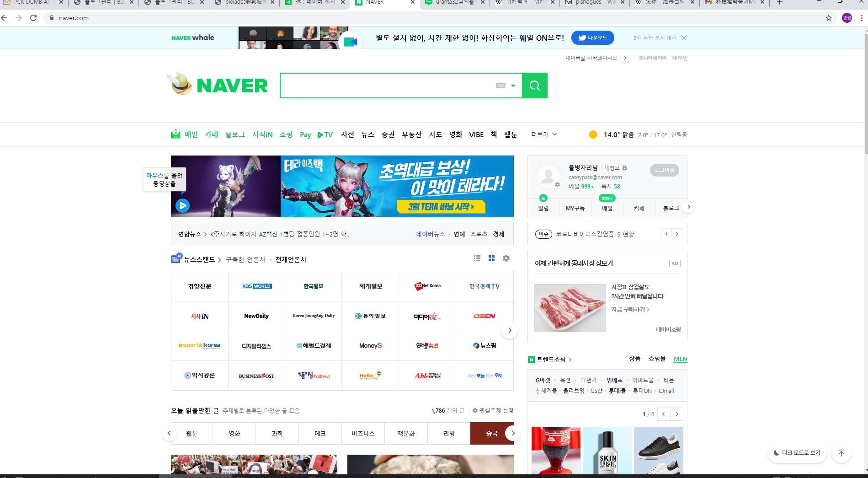Open 관심주제 설정 settings
The height and width of the screenshot is (478, 868).
[493, 411]
